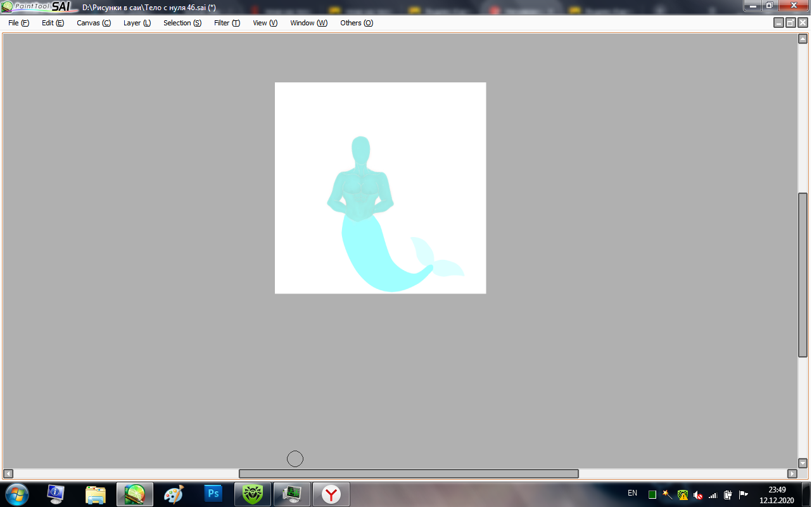812x507 pixels.
Task: Click the muted volume tray icon
Action: coord(697,494)
